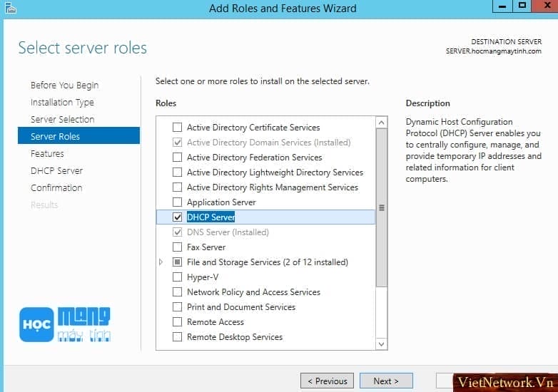Click the Previous button

327,381
